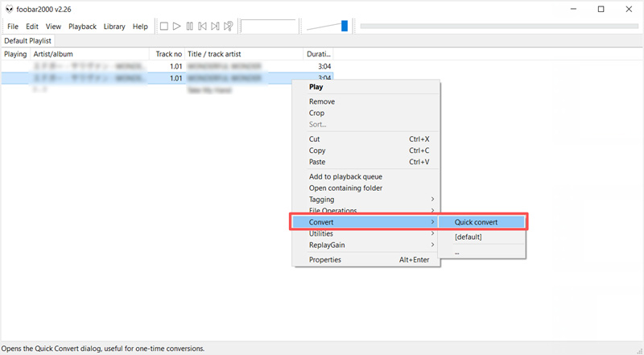This screenshot has width=644, height=355.
Task: Open the Help menu
Action: [140, 27]
